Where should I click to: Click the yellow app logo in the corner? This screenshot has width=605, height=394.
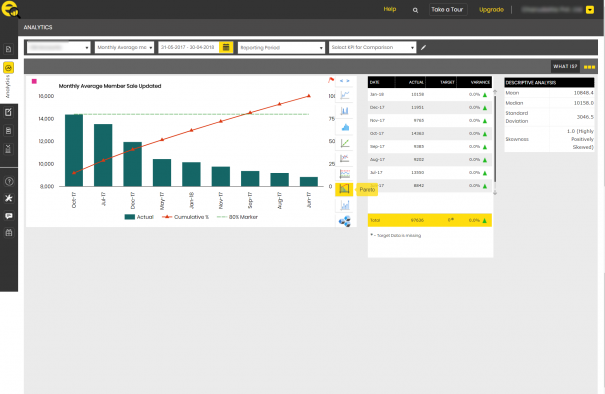tap(10, 9)
